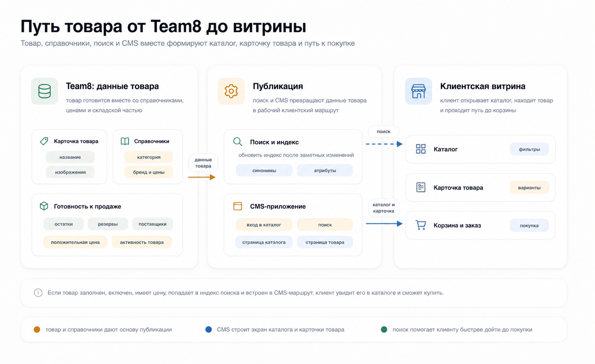This screenshot has height=364, width=595.
Task: Select the бренд и цены chip
Action: (149, 172)
